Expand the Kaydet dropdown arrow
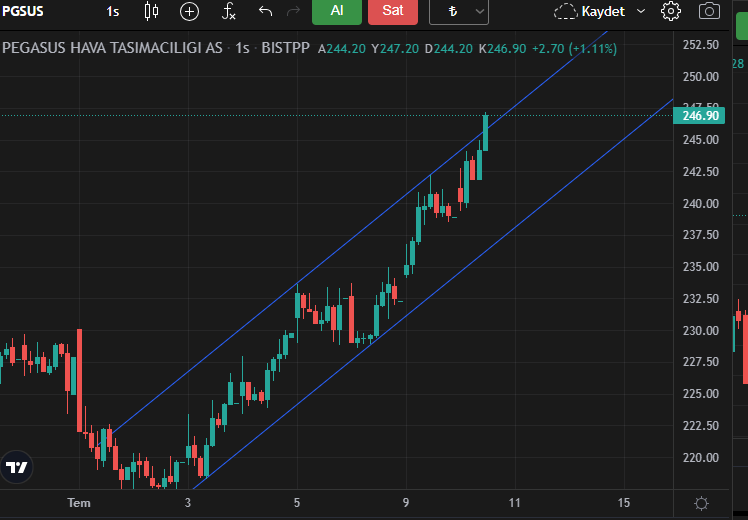This screenshot has height=520, width=748. (x=641, y=11)
